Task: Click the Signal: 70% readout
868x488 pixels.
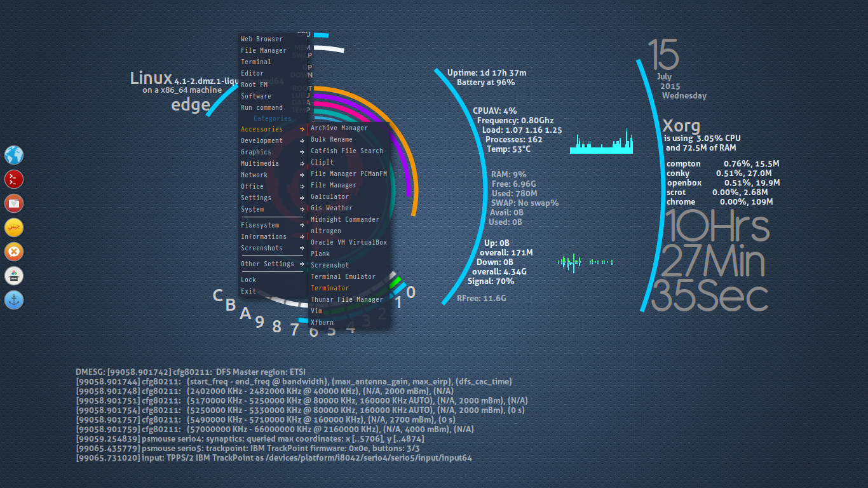Action: (491, 281)
